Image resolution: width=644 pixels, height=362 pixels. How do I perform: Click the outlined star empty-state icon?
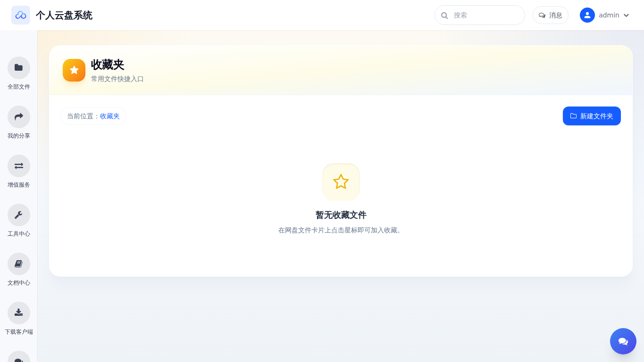click(x=341, y=182)
